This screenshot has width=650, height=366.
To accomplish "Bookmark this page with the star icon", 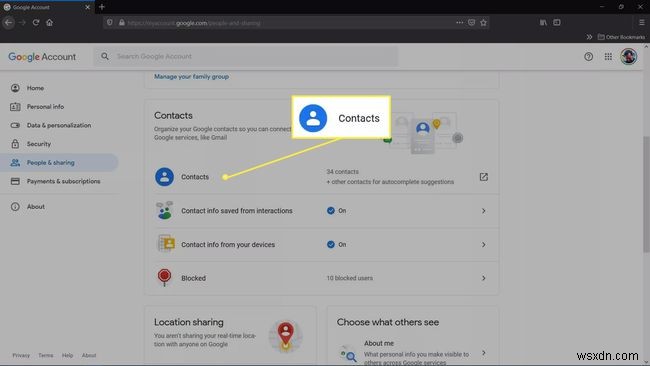I will [483, 22].
